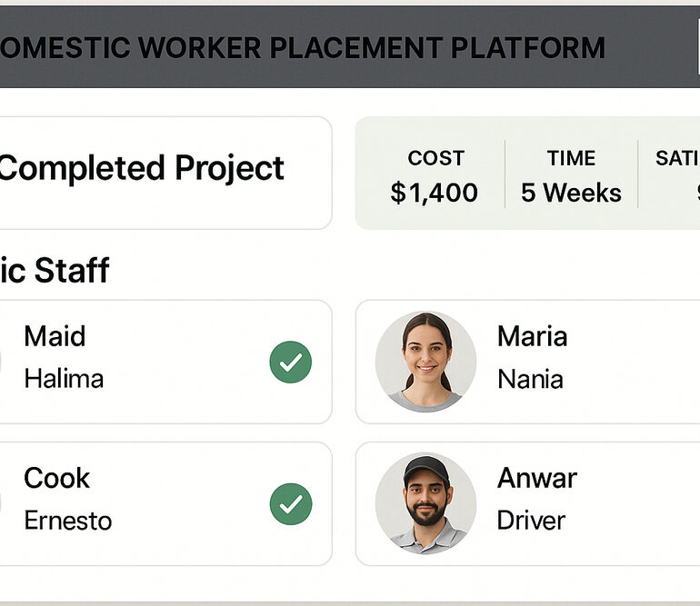Image resolution: width=700 pixels, height=606 pixels.
Task: Click the Staff section heading
Action: tap(55, 270)
